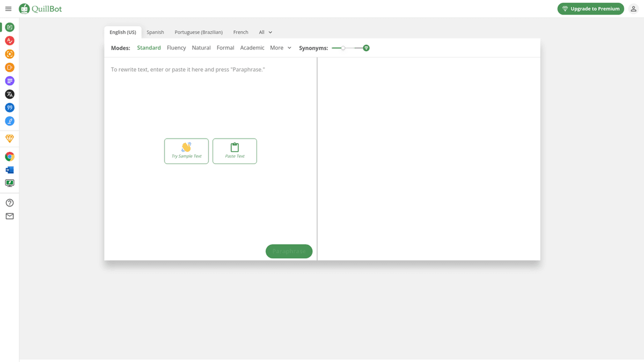Open the hamburger menu

8,9
